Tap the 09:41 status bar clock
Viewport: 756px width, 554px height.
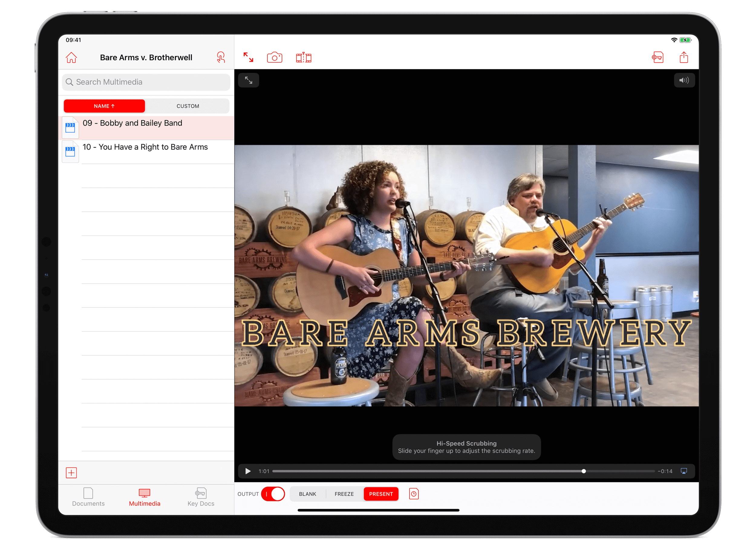[73, 40]
